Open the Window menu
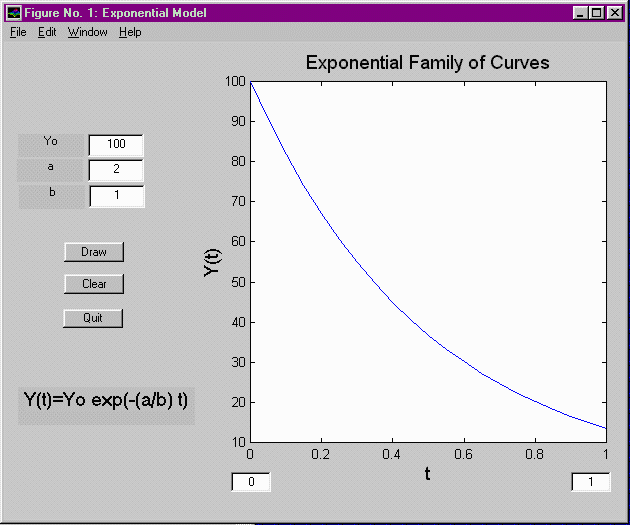The height and width of the screenshot is (525, 630). click(87, 32)
